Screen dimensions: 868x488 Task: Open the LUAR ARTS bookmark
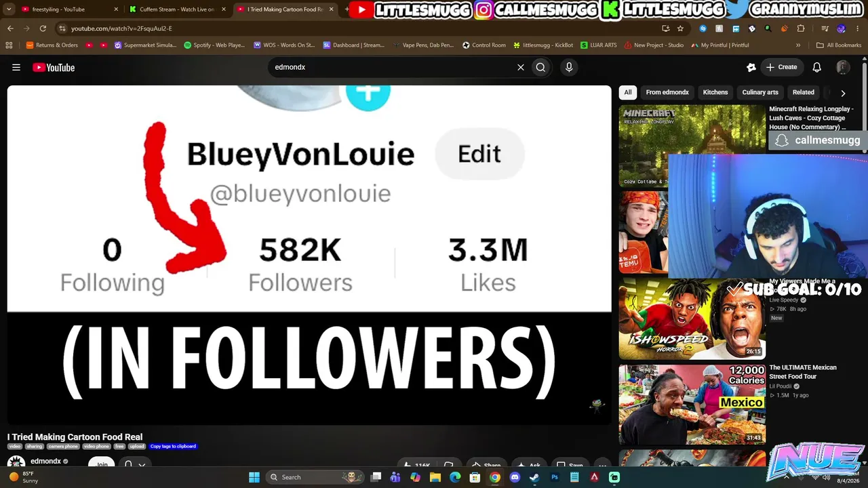click(x=599, y=45)
